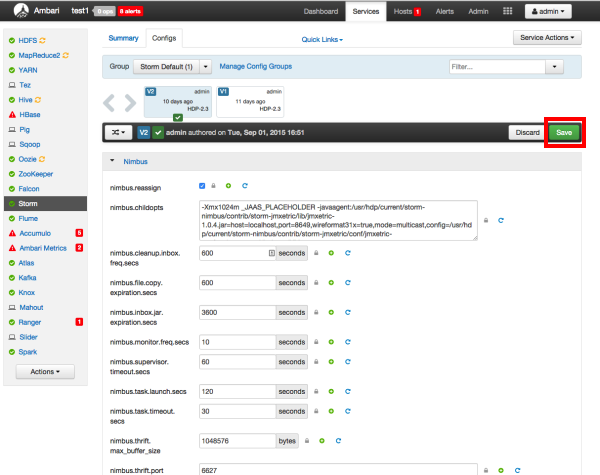Open the admin user dropdown
The width and height of the screenshot is (600, 475).
(548, 11)
